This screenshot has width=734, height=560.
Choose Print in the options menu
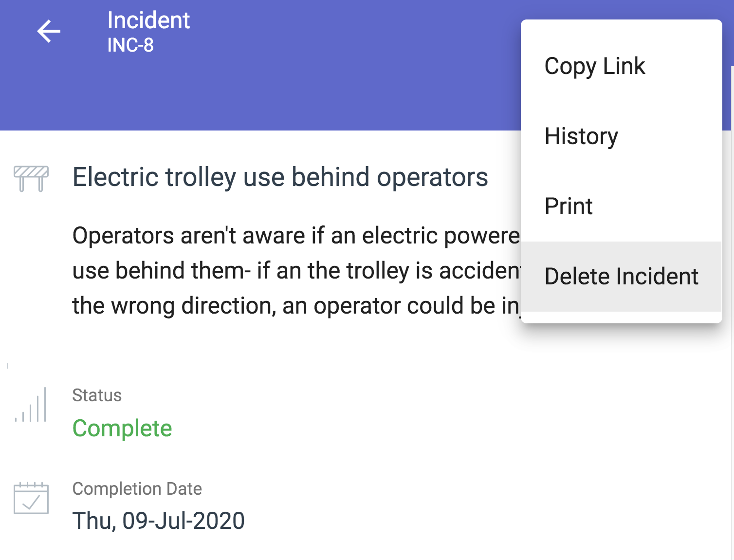coord(569,206)
